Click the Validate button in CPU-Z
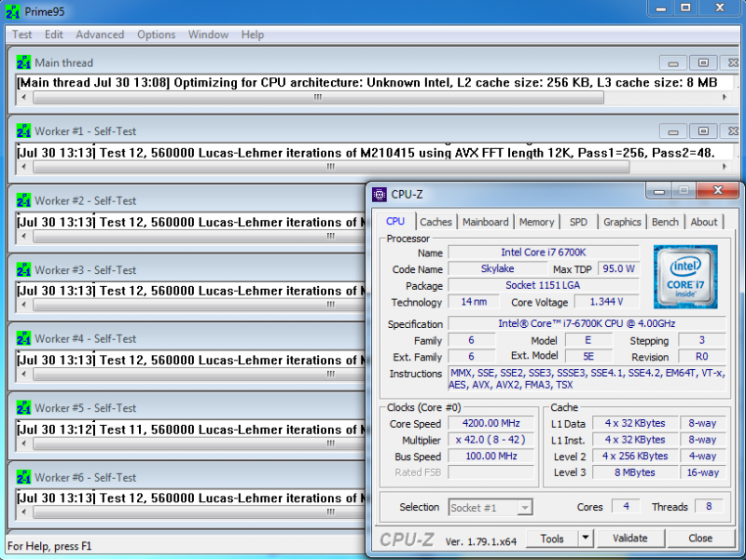The height and width of the screenshot is (560, 746). [x=630, y=539]
